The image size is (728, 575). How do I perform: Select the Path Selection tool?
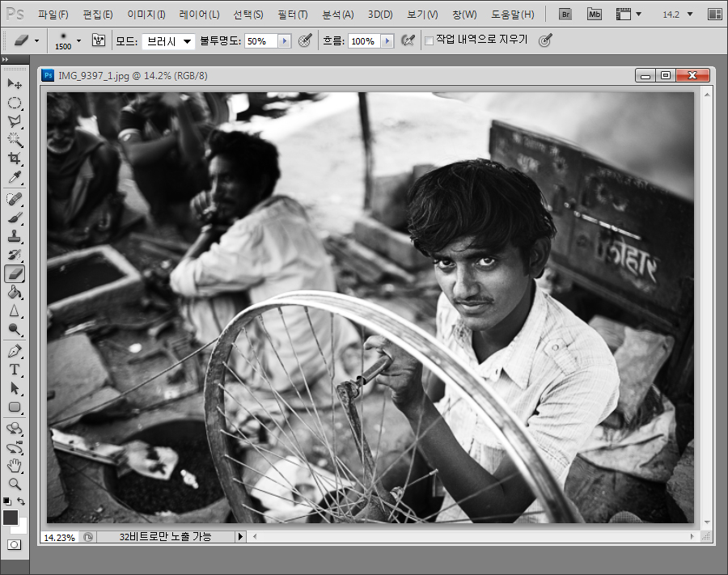point(15,388)
